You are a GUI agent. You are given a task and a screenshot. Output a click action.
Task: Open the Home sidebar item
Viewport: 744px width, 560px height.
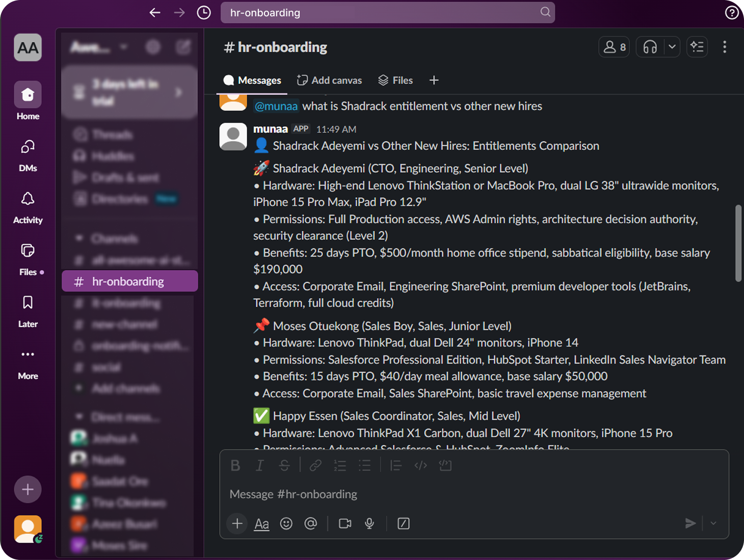(x=28, y=101)
